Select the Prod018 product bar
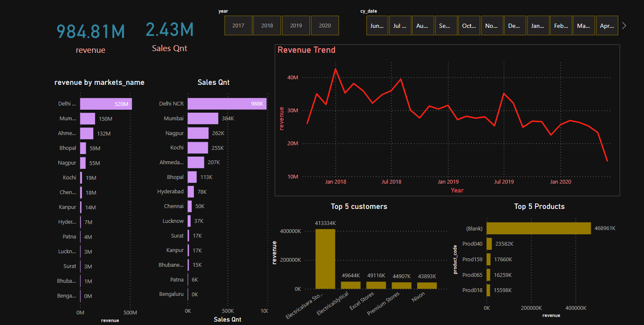The width and height of the screenshot is (644, 325). [489, 290]
